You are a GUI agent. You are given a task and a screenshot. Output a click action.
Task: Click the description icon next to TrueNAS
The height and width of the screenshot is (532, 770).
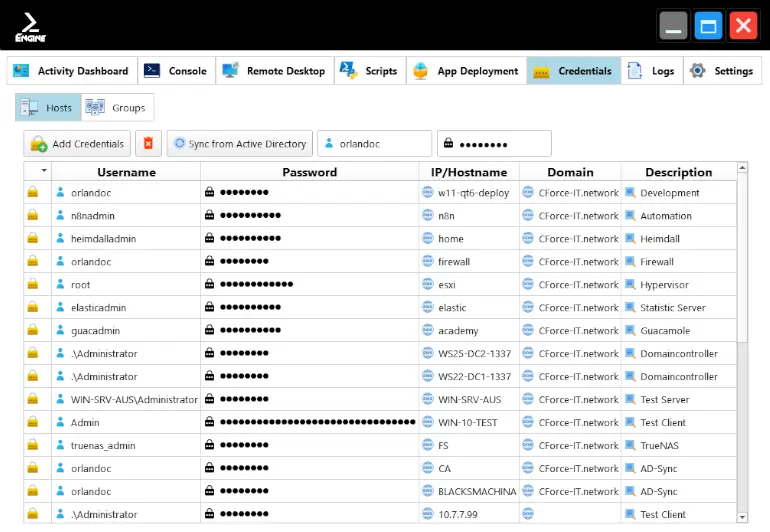630,446
